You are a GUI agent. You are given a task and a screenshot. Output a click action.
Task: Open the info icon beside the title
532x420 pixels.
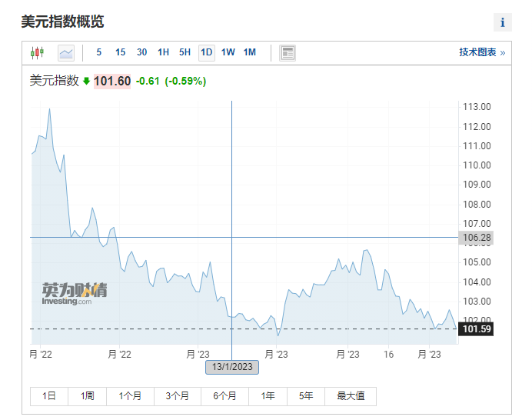click(x=503, y=22)
